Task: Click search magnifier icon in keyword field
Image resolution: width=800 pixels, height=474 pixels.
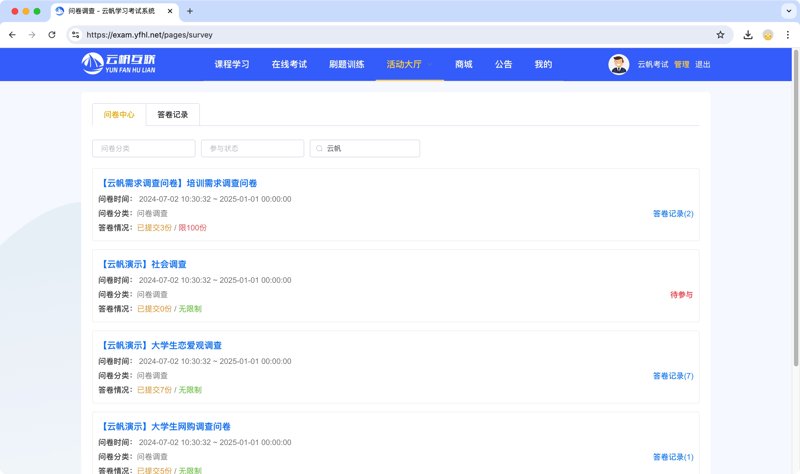Action: coord(319,148)
